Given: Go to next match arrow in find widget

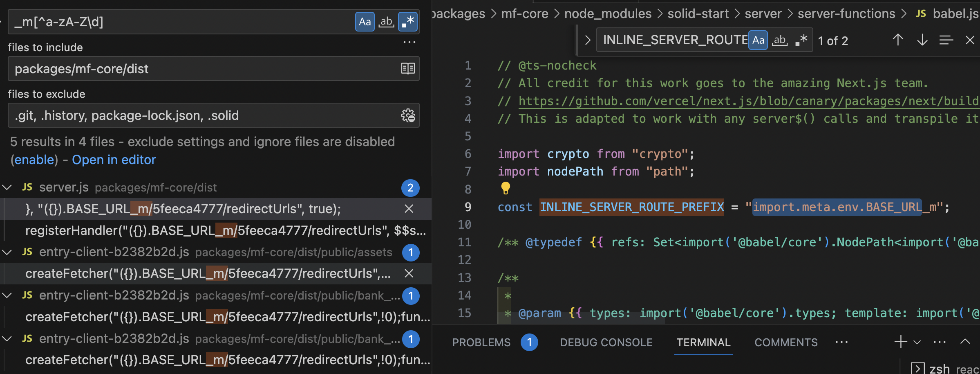Looking at the screenshot, I should [922, 40].
